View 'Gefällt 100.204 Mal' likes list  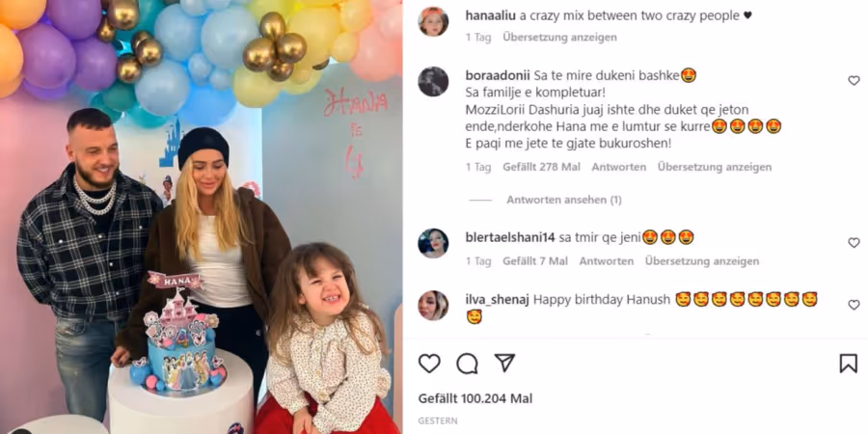pos(475,398)
